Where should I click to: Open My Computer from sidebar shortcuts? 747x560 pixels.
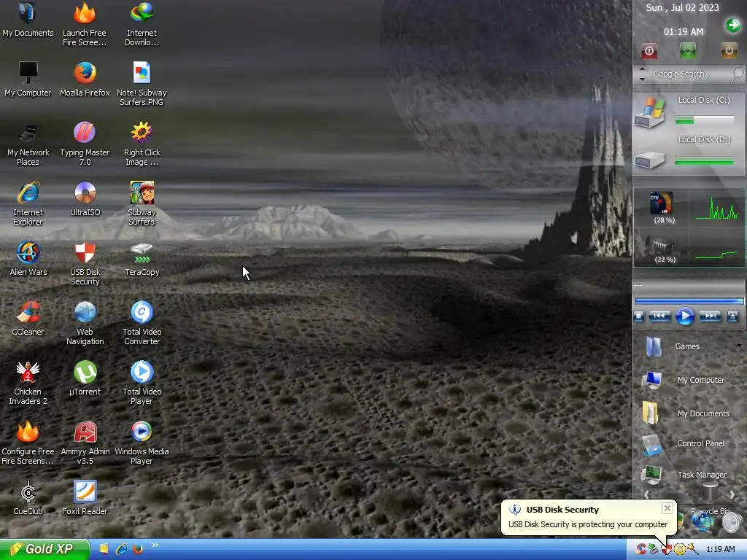pos(683,380)
